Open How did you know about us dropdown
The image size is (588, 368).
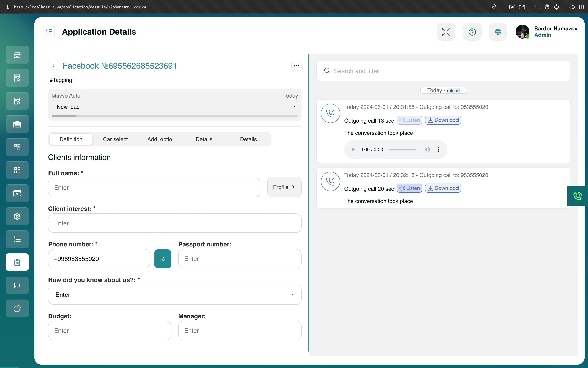click(x=175, y=295)
